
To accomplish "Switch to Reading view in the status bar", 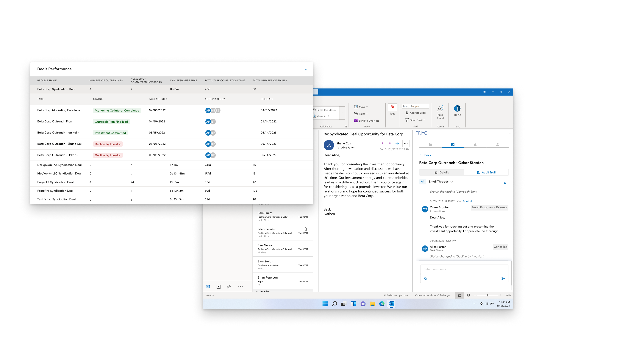I will (468, 295).
